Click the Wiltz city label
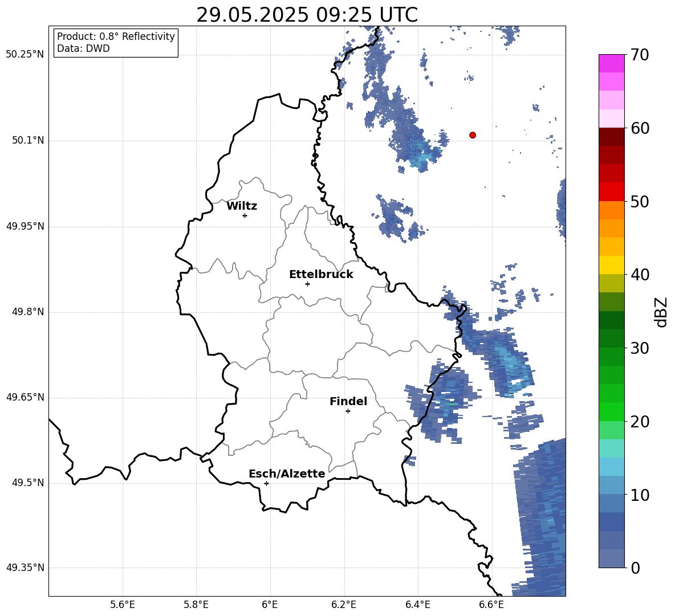Image resolution: width=675 pixels, height=616 pixels. click(x=242, y=206)
